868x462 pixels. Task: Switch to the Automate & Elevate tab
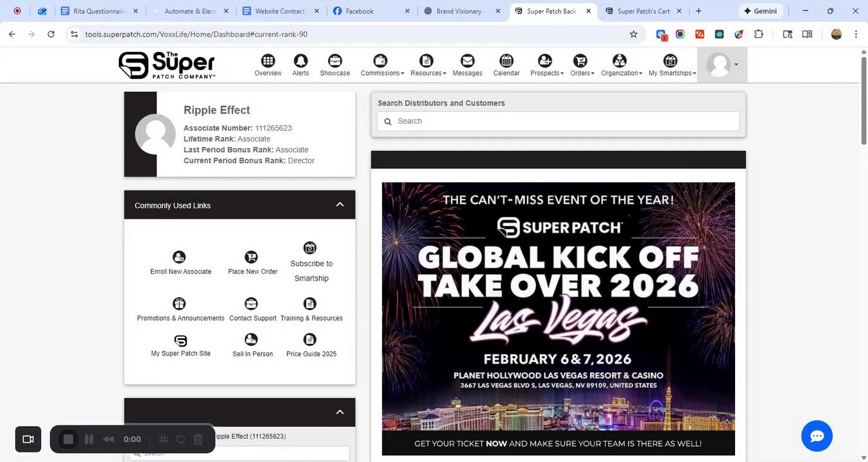[x=191, y=11]
